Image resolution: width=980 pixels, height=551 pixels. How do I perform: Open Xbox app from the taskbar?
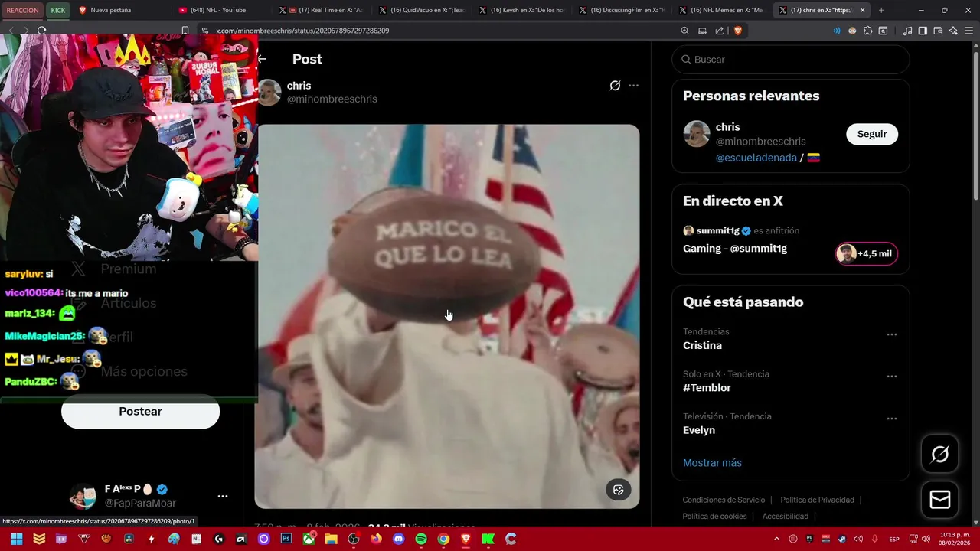click(309, 539)
